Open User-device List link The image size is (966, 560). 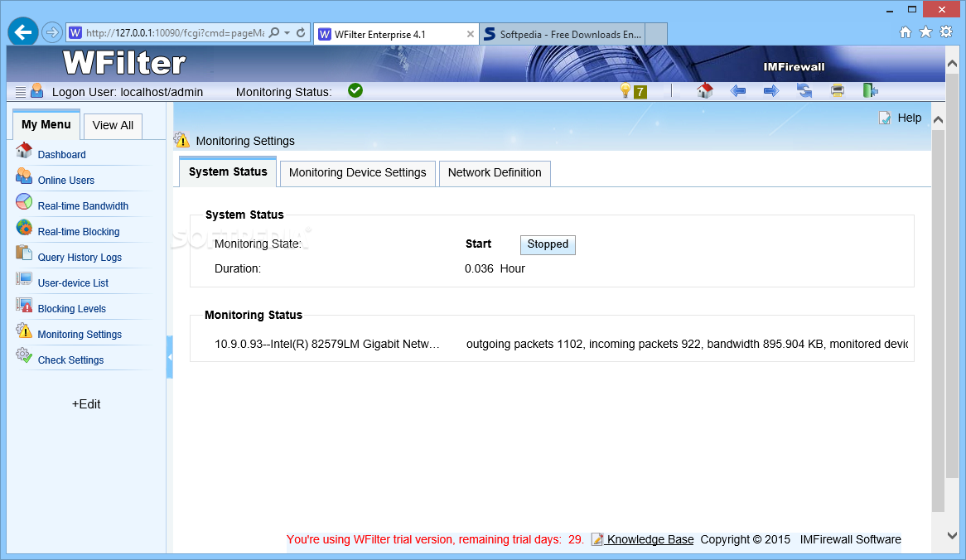[73, 283]
